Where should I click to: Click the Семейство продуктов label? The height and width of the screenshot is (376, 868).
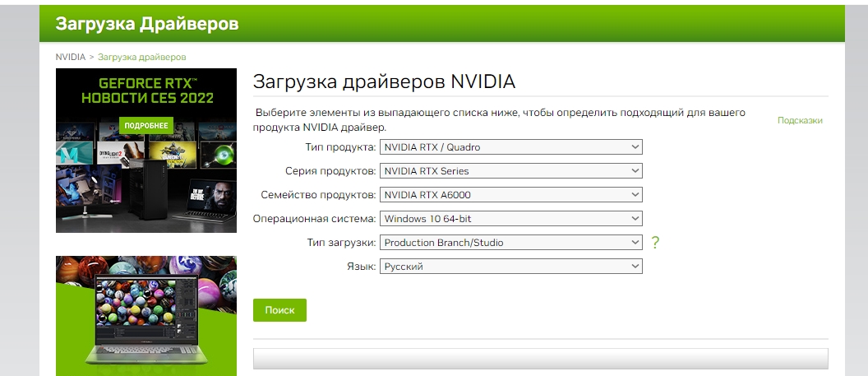click(318, 195)
